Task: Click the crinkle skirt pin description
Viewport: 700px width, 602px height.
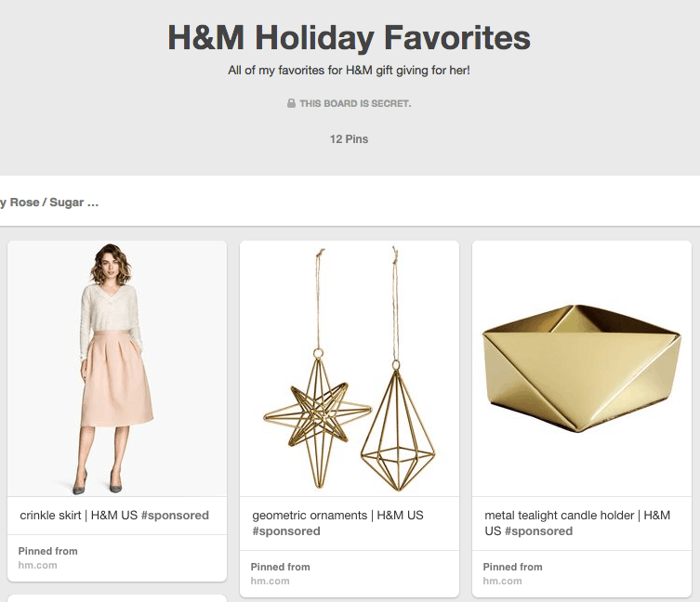Action: pos(114,516)
